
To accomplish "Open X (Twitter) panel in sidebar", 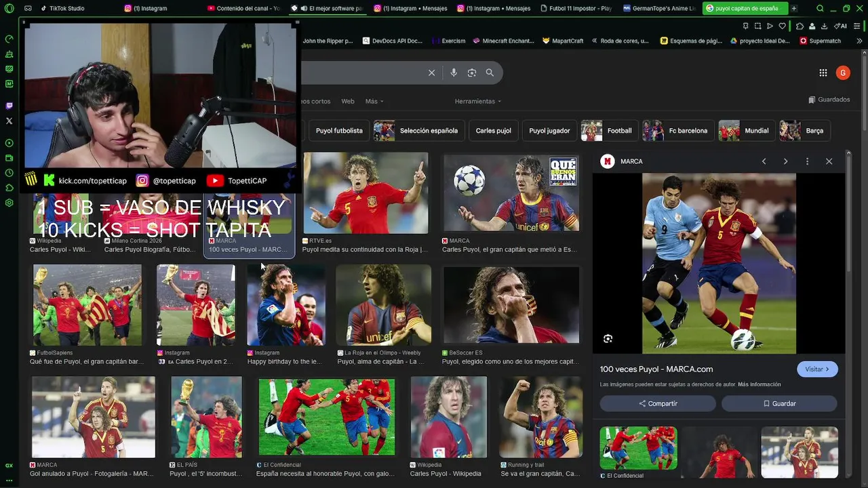I will tap(9, 121).
